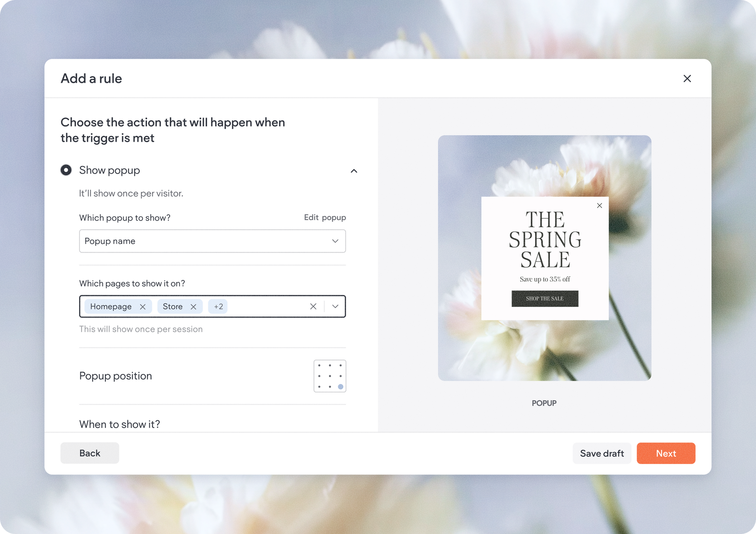This screenshot has width=756, height=534.
Task: Click the orange Next button
Action: click(x=666, y=453)
